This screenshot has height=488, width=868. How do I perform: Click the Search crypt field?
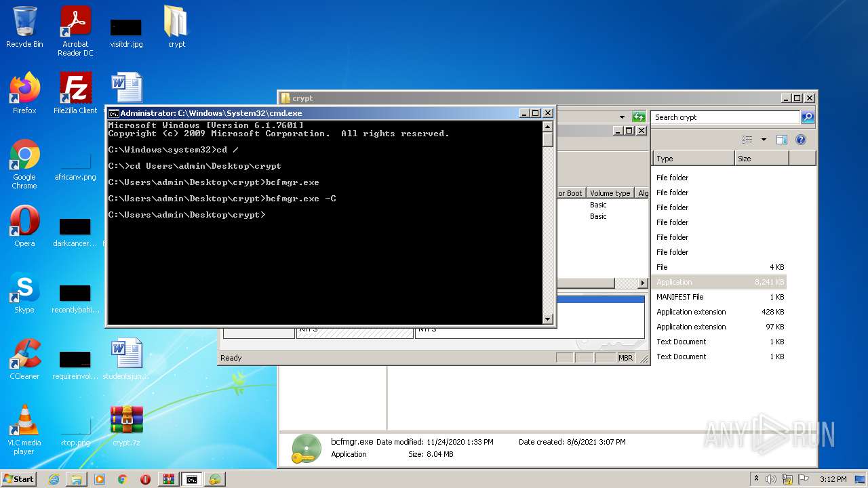[725, 117]
